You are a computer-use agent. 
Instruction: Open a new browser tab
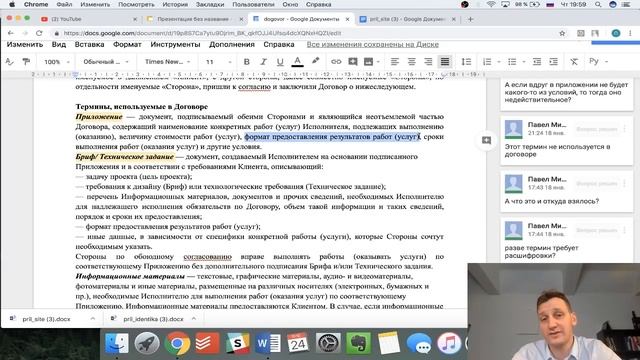[x=470, y=19]
